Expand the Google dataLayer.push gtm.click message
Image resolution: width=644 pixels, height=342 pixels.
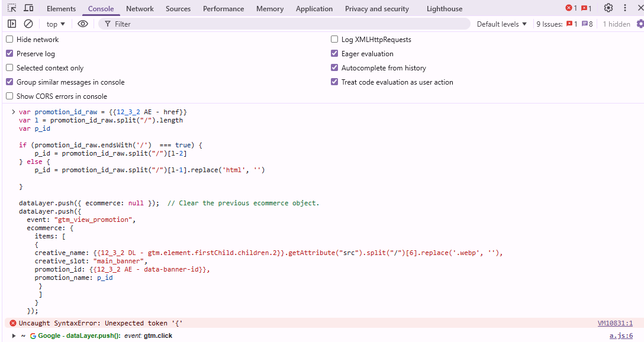click(14, 336)
